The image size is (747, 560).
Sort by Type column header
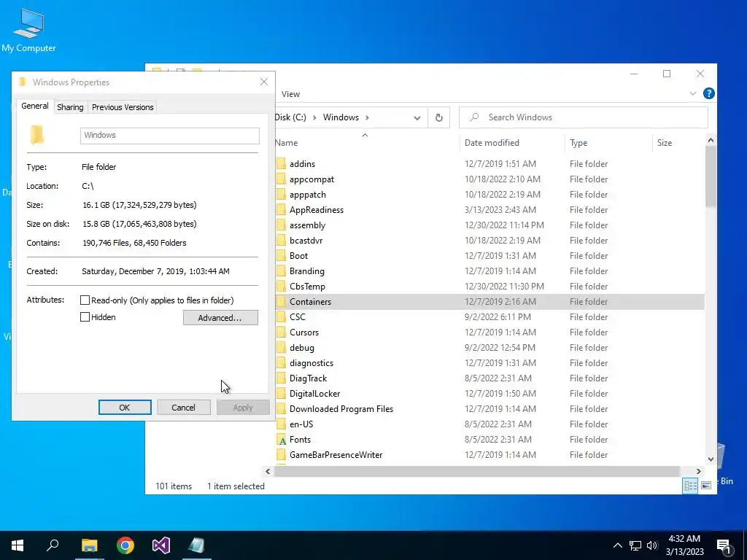click(608, 143)
